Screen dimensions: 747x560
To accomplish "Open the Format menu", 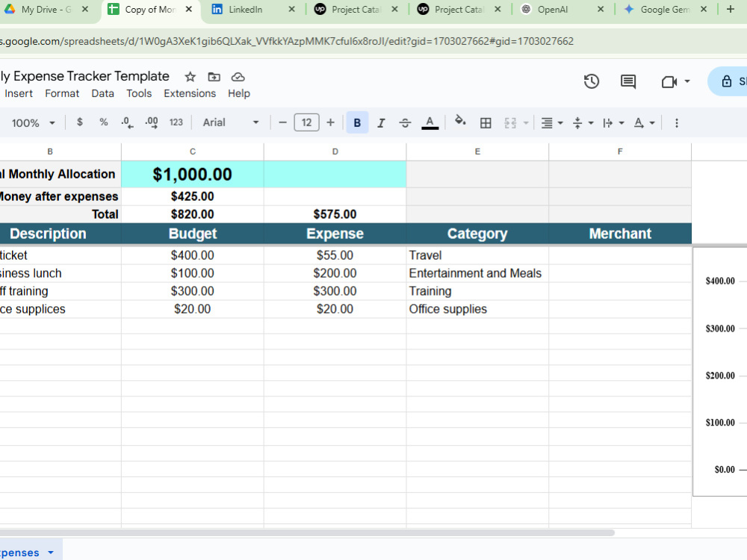I will pyautogui.click(x=62, y=93).
